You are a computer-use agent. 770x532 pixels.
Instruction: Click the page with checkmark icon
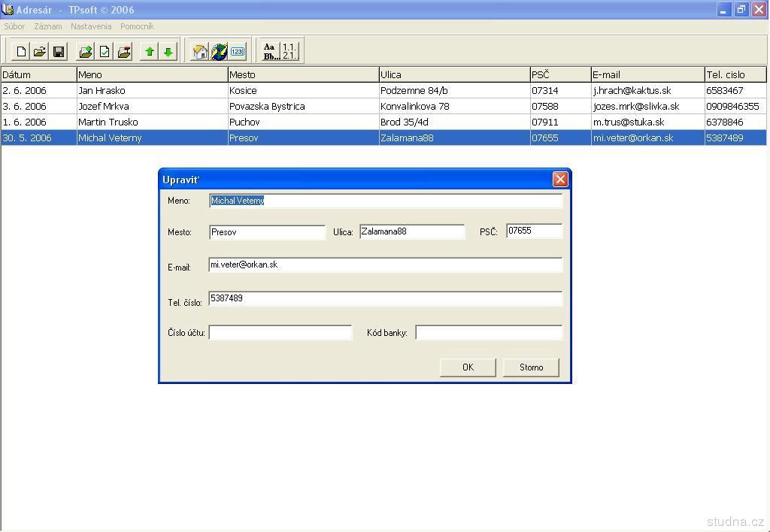(105, 52)
